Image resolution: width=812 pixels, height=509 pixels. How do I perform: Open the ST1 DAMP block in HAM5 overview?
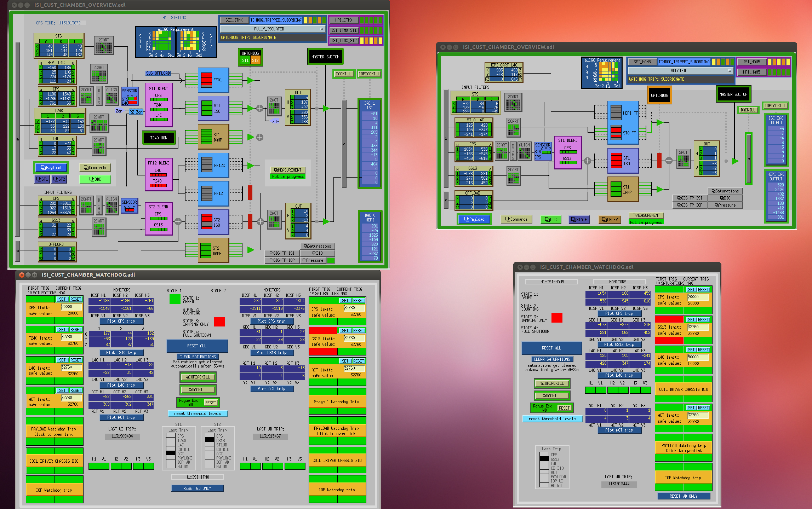pyautogui.click(x=623, y=189)
